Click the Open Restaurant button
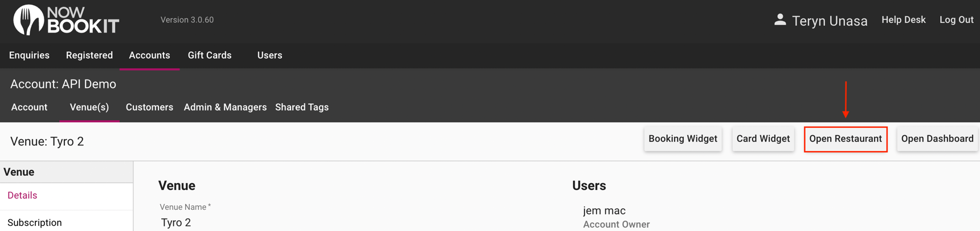Screen dimensions: 980x231 click(846, 139)
